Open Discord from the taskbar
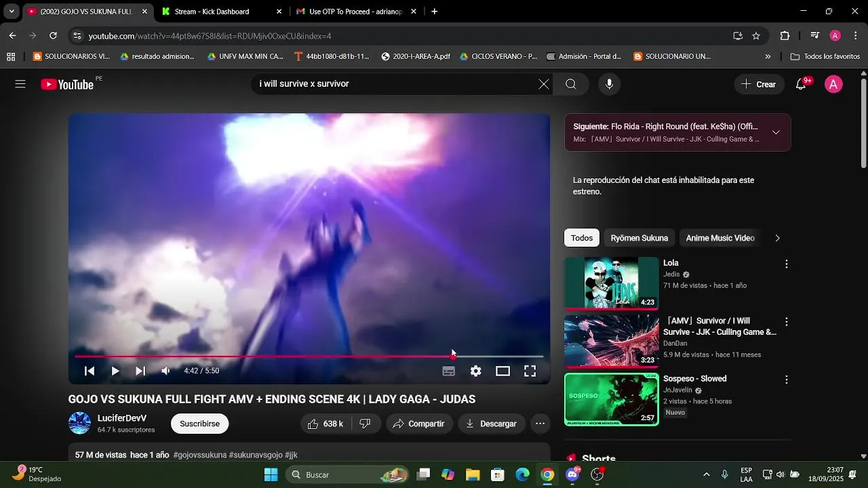The height and width of the screenshot is (488, 868). [x=572, y=474]
